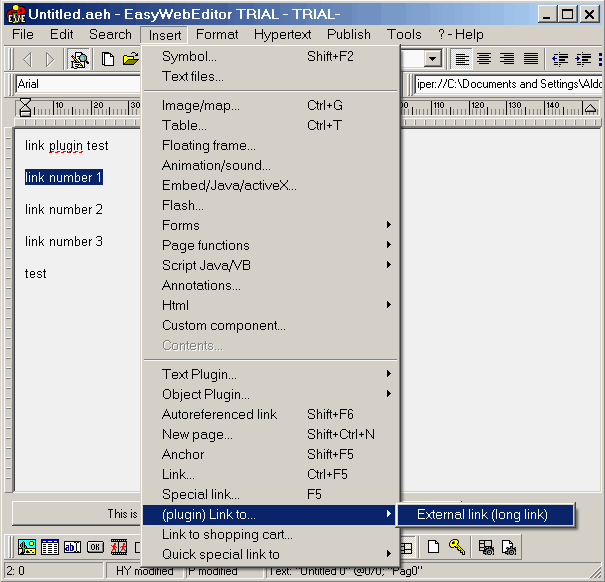Viewport: 605px width, 582px height.
Task: Click the OK button form icon
Action: 95,547
